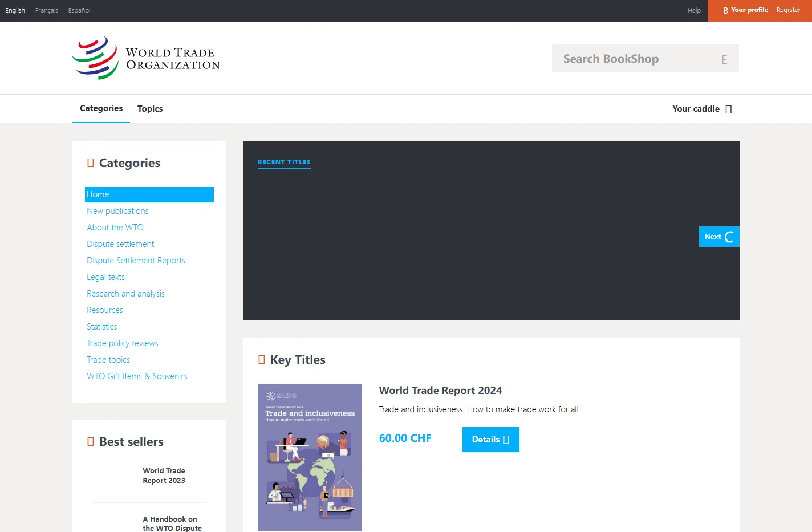
Task: Open About the WTO category
Action: tap(115, 228)
